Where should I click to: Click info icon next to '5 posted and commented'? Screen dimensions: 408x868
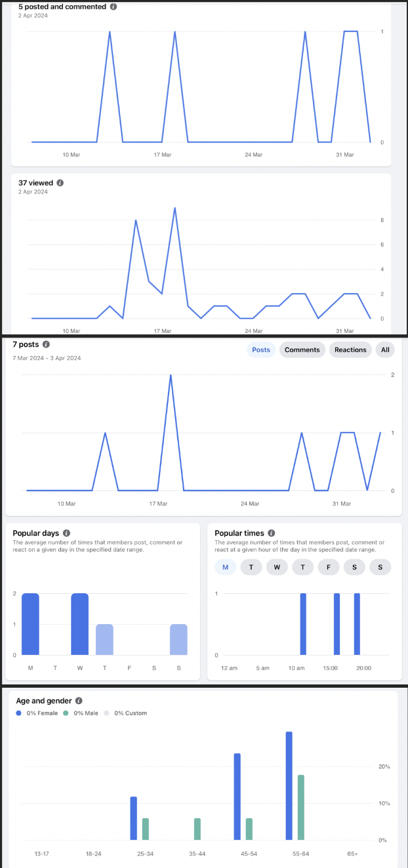[x=113, y=7]
